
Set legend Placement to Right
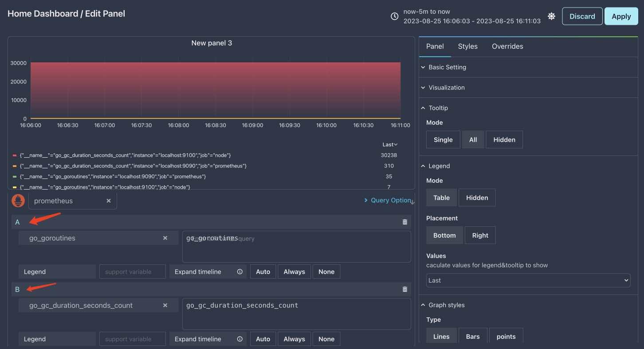[480, 235]
